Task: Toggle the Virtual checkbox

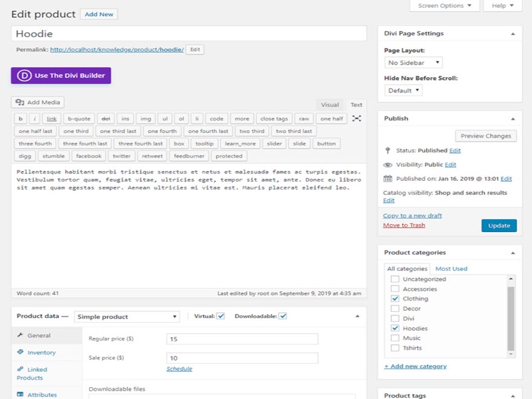Action: point(221,316)
